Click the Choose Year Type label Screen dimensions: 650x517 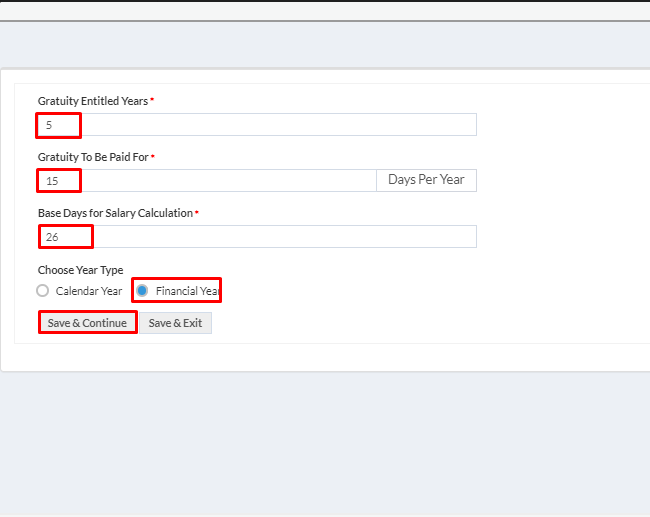pos(80,270)
